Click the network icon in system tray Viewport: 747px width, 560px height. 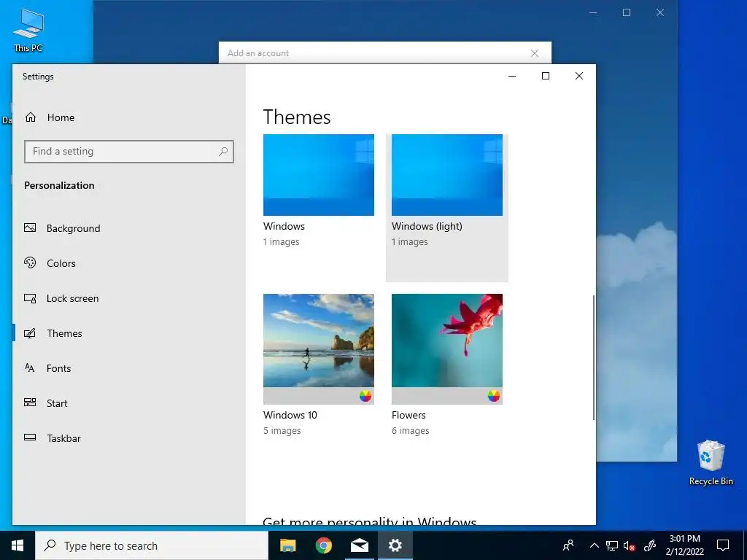point(612,545)
